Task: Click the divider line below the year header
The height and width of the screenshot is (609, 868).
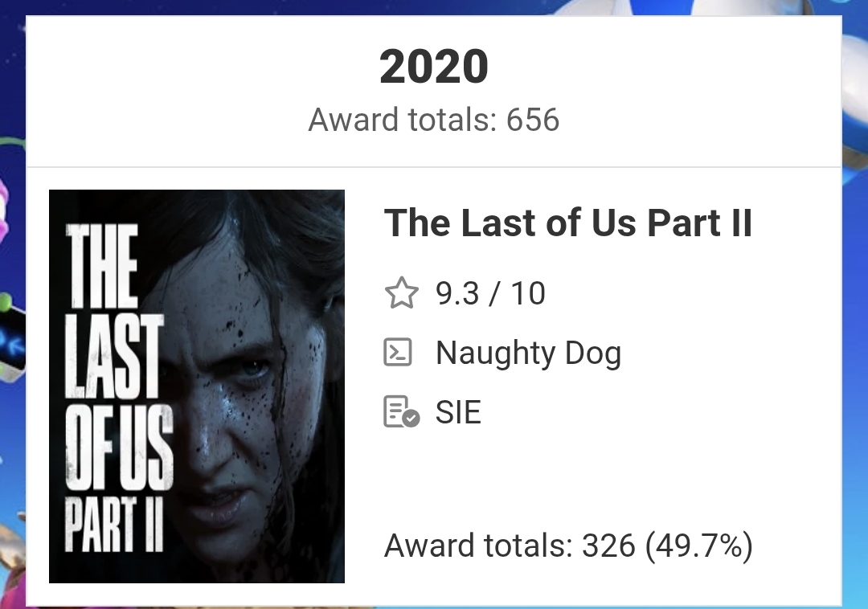Action: (x=434, y=167)
